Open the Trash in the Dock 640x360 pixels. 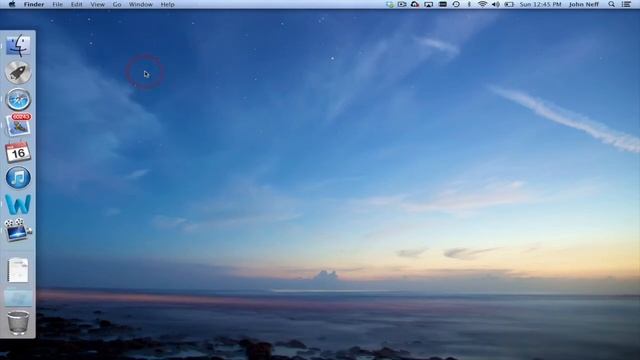(18, 323)
